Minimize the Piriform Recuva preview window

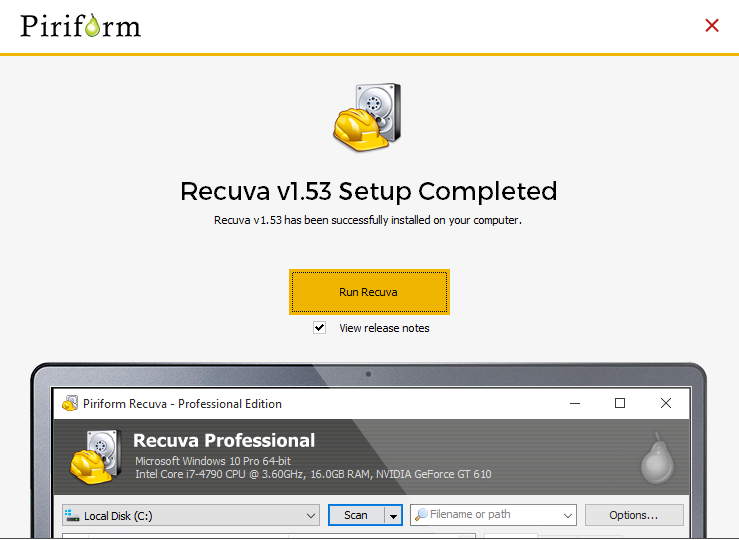click(x=575, y=403)
